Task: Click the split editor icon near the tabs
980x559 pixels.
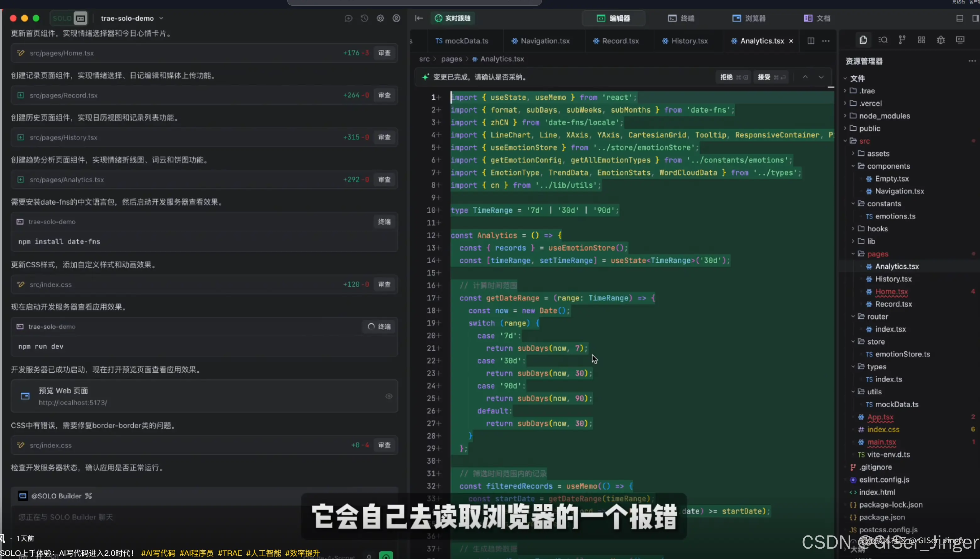Action: (810, 41)
